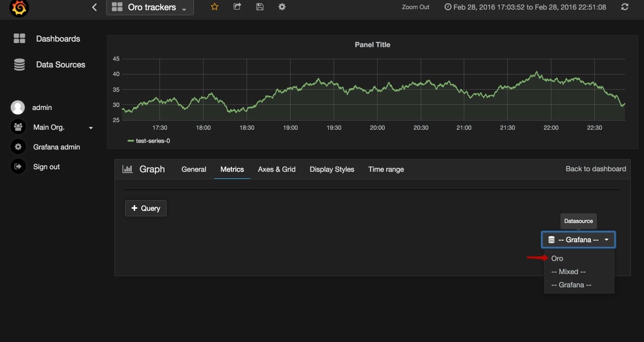Click the Grafana admin gear icon

click(x=18, y=147)
